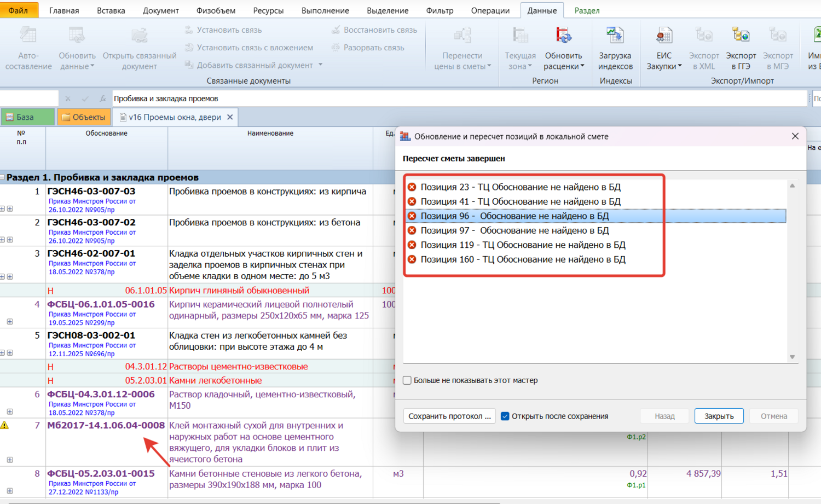Close the v16 Проемы окна, двери tab
The image size is (821, 504).
tap(230, 117)
